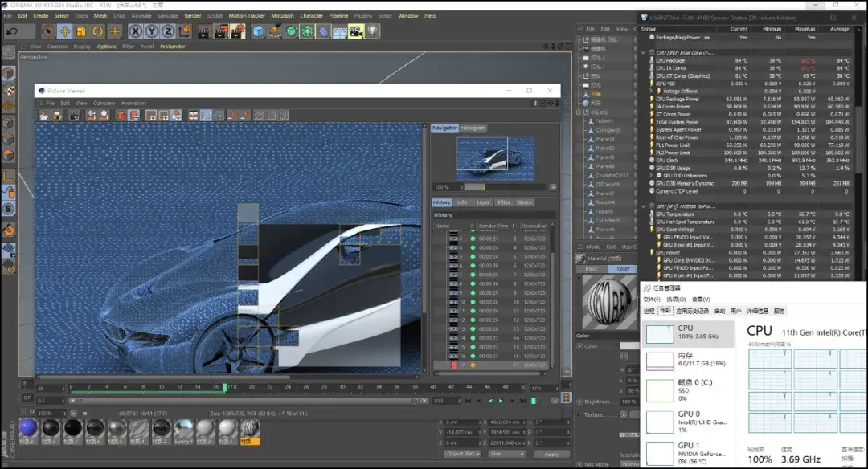
Task: Switch to the Histogram tab
Action: click(x=473, y=128)
